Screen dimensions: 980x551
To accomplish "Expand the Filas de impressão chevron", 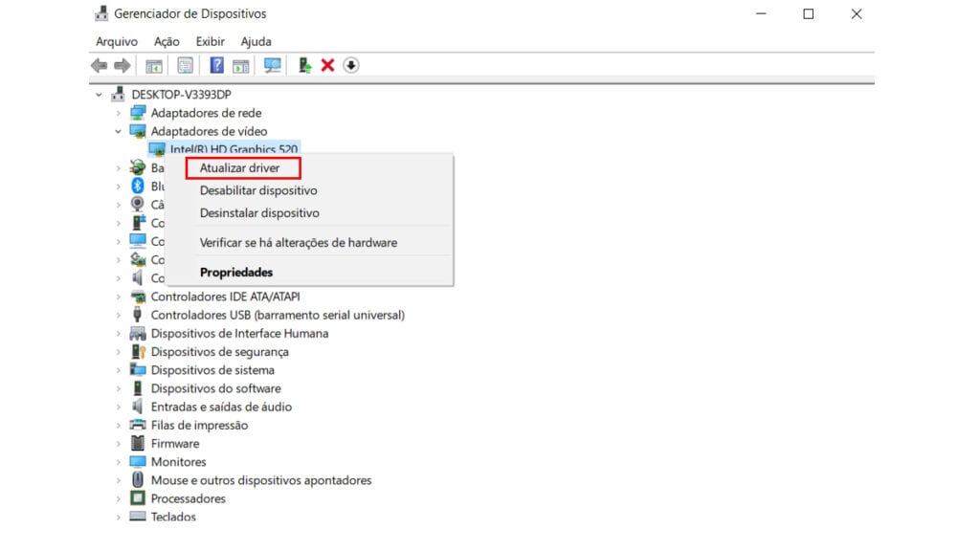I will point(118,426).
